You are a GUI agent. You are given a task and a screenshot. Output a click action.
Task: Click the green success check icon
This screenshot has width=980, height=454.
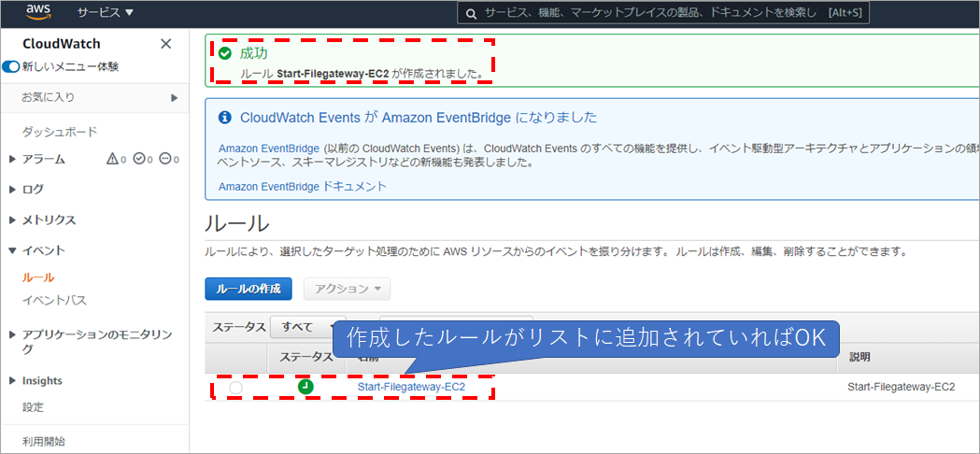(x=225, y=53)
